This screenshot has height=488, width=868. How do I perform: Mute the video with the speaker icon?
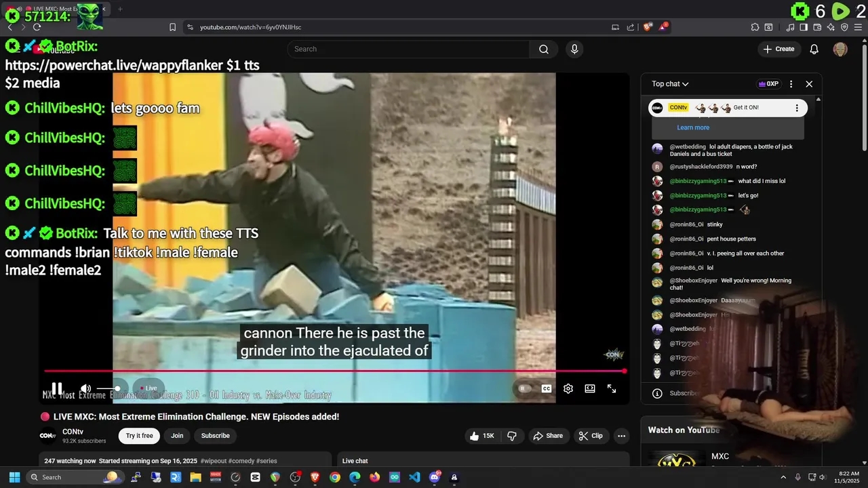tap(85, 388)
